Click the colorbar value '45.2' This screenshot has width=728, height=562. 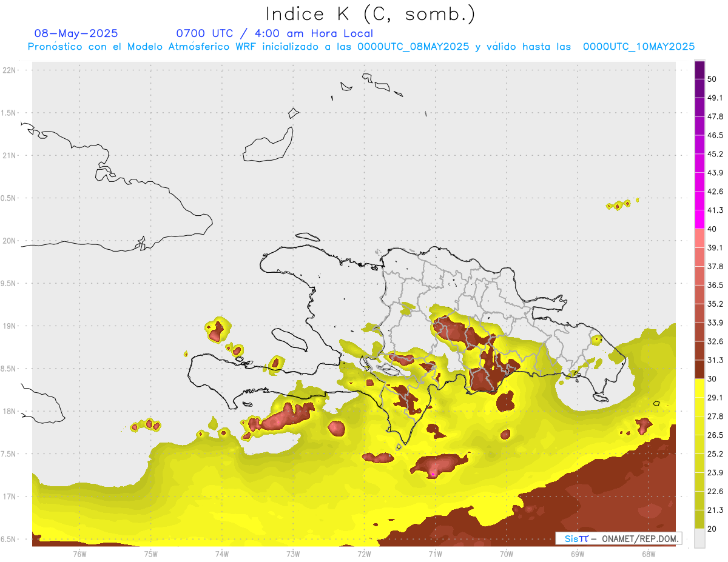(715, 154)
